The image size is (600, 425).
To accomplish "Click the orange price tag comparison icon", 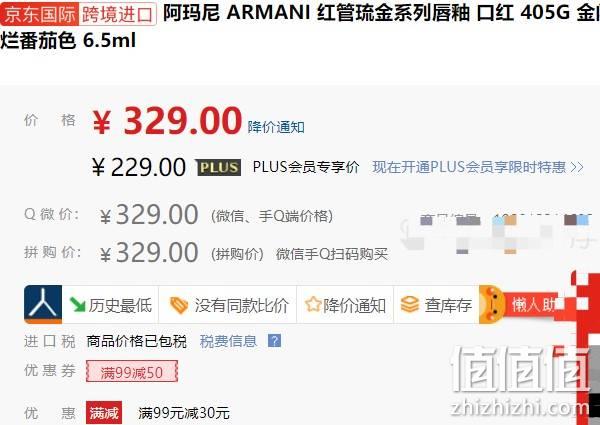I will (179, 306).
